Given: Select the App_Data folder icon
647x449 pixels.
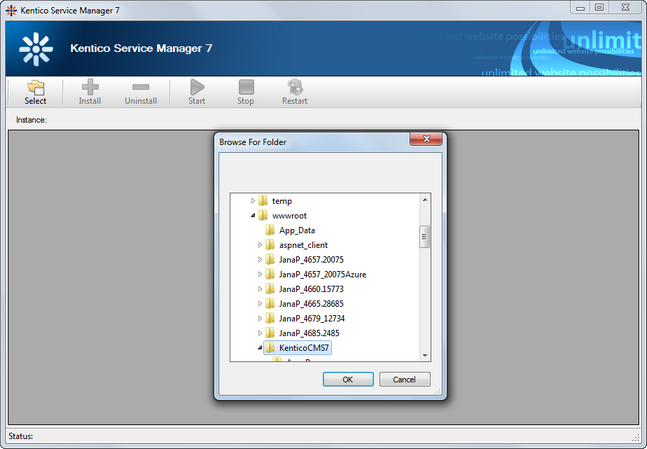Looking at the screenshot, I should [x=270, y=230].
